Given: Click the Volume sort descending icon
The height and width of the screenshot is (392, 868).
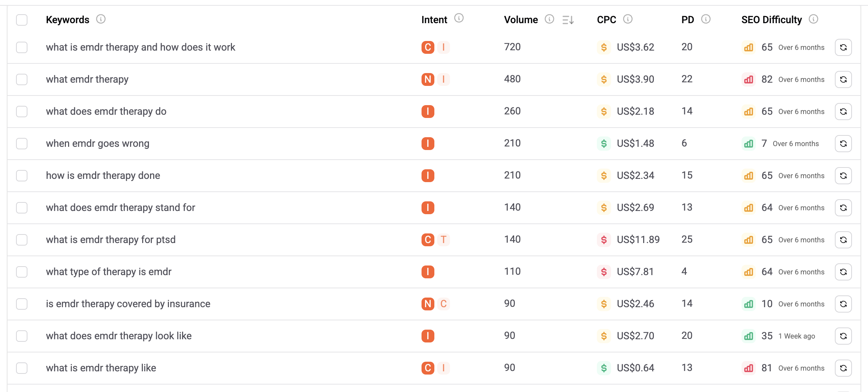Looking at the screenshot, I should pyautogui.click(x=568, y=20).
